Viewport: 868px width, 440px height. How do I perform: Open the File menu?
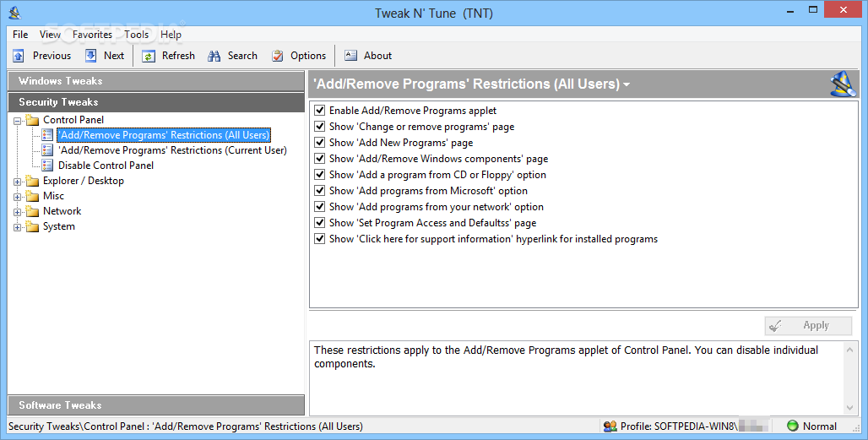coord(20,35)
